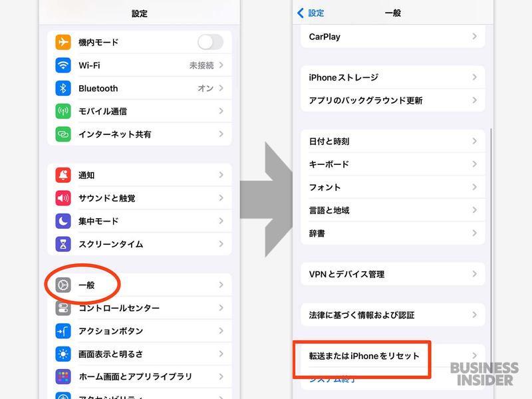This screenshot has width=532, height=399.
Task: Tap the mobile data antenna icon
Action: point(63,111)
